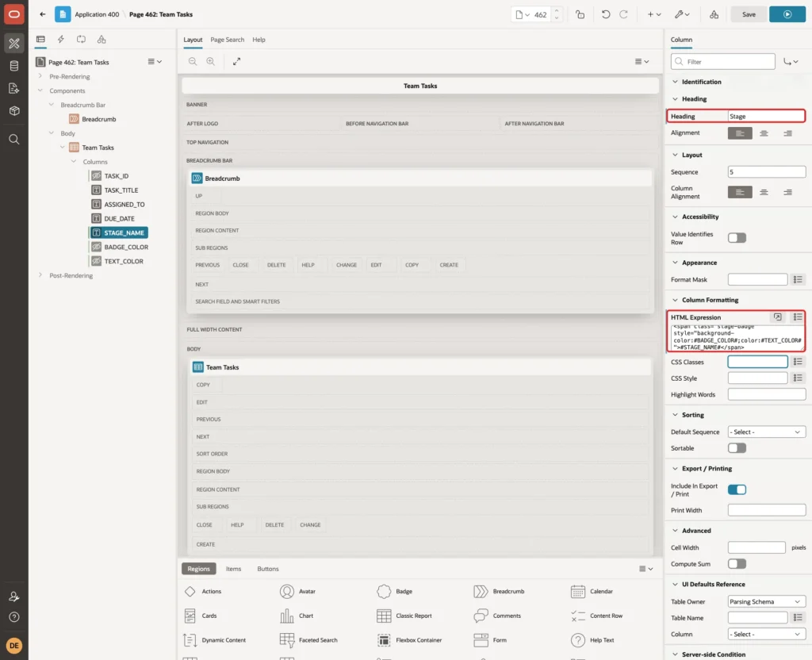Screen dimensions: 812x660
Task: Open the Default Sequence dropdown
Action: click(x=767, y=432)
